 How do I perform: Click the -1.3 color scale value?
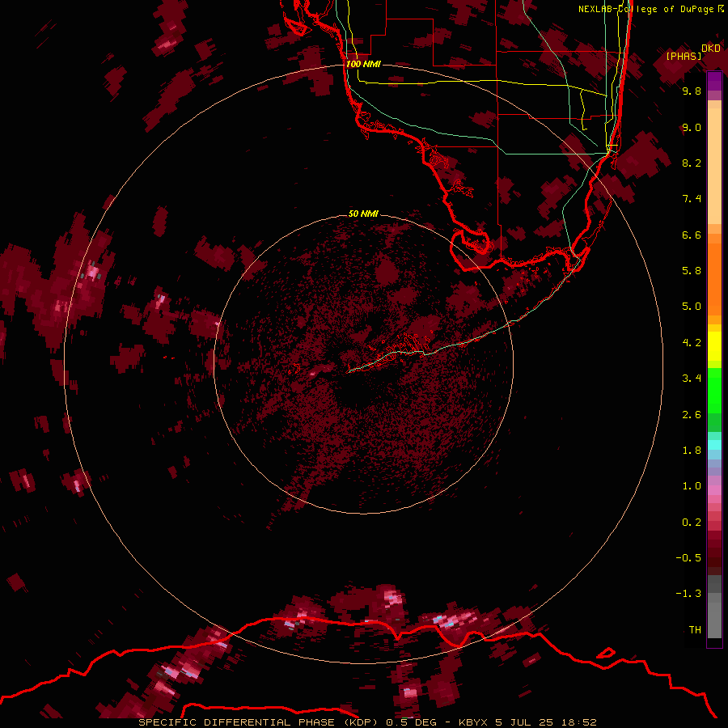pos(688,594)
